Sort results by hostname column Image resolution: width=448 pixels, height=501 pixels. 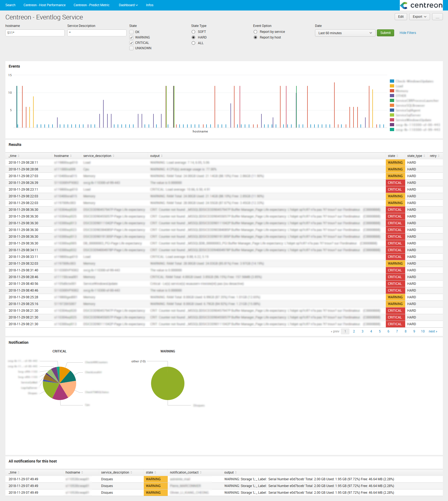click(x=63, y=156)
